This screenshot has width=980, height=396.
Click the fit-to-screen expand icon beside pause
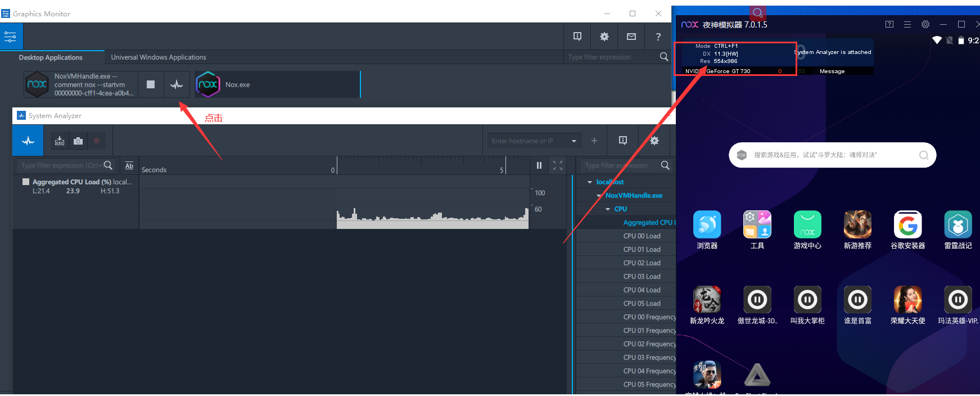click(558, 165)
